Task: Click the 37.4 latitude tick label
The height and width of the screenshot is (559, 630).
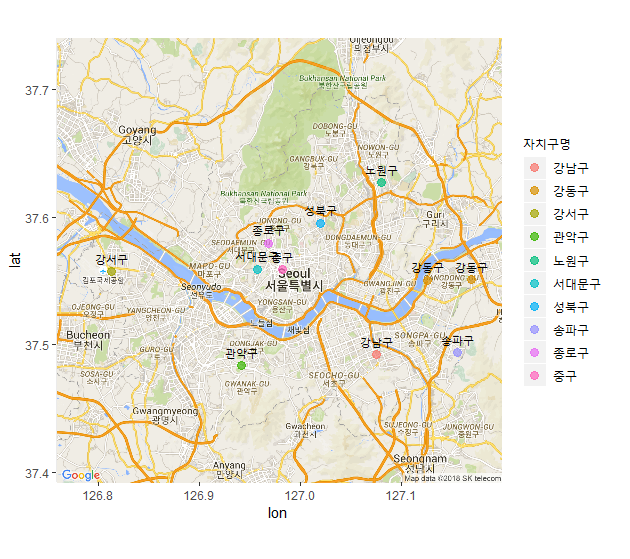Action: click(x=37, y=473)
